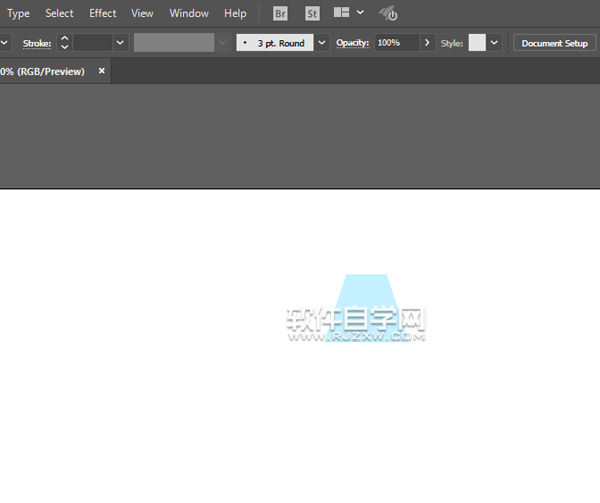Expand the 3 pt. Round brush dropdown

click(x=322, y=43)
